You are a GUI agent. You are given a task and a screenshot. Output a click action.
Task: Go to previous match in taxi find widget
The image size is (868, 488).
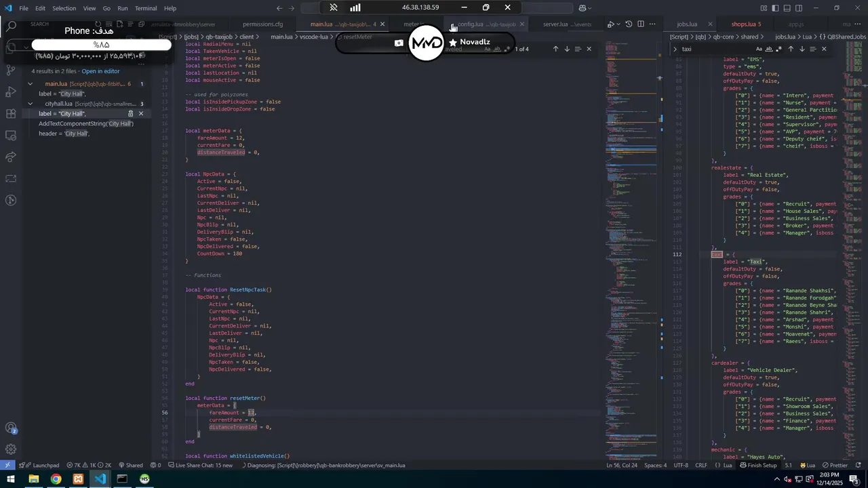coord(790,49)
